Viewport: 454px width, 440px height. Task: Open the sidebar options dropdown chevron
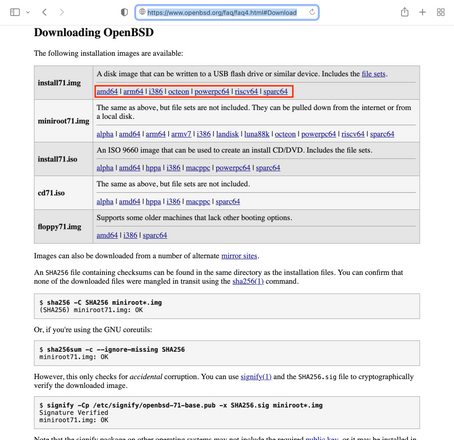28,13
